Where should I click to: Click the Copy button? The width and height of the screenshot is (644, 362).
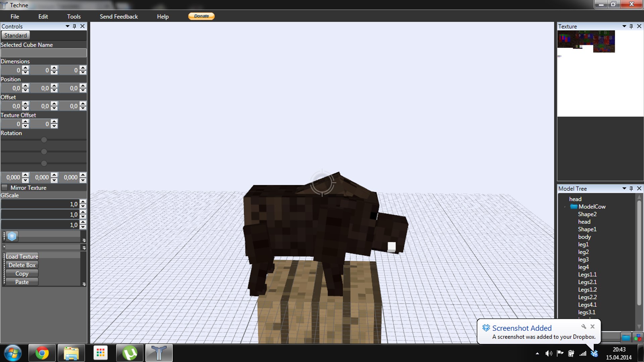pyautogui.click(x=22, y=273)
